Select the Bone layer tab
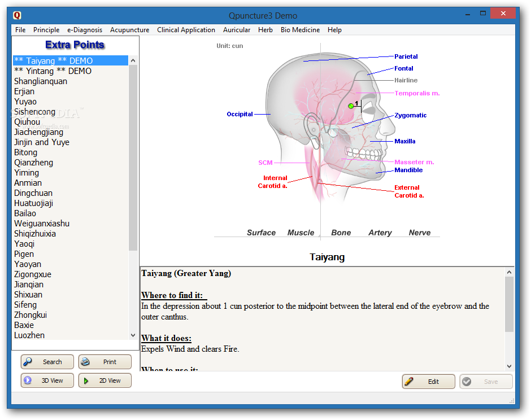The width and height of the screenshot is (531, 420). tap(341, 233)
